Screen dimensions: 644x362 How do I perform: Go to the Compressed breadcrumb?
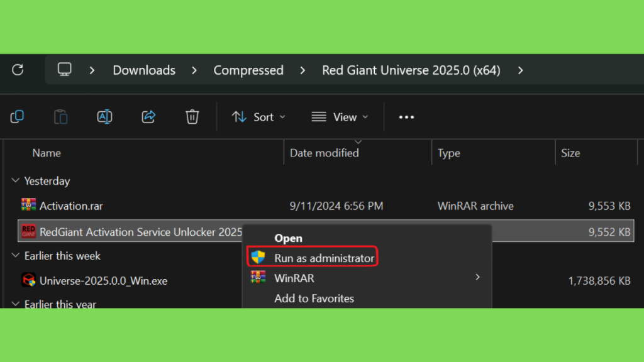(248, 70)
